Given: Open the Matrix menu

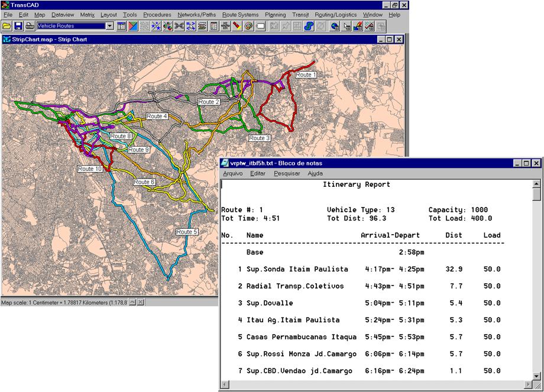Looking at the screenshot, I should (87, 15).
